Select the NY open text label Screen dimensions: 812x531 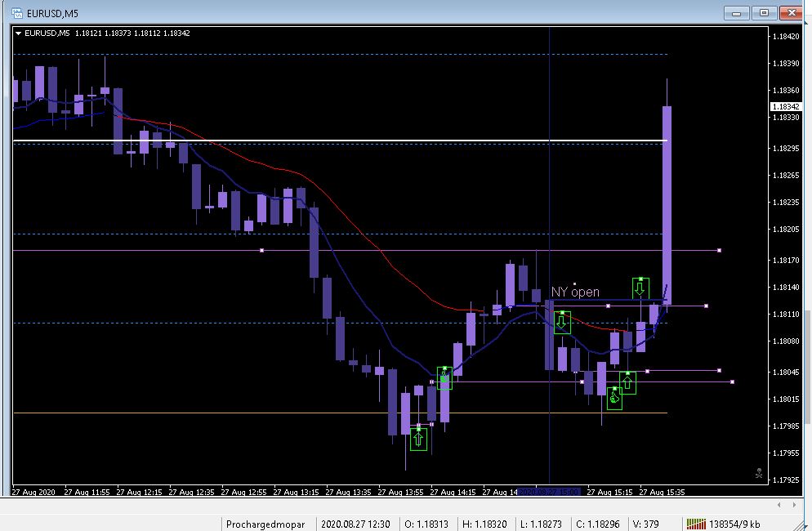(x=575, y=292)
